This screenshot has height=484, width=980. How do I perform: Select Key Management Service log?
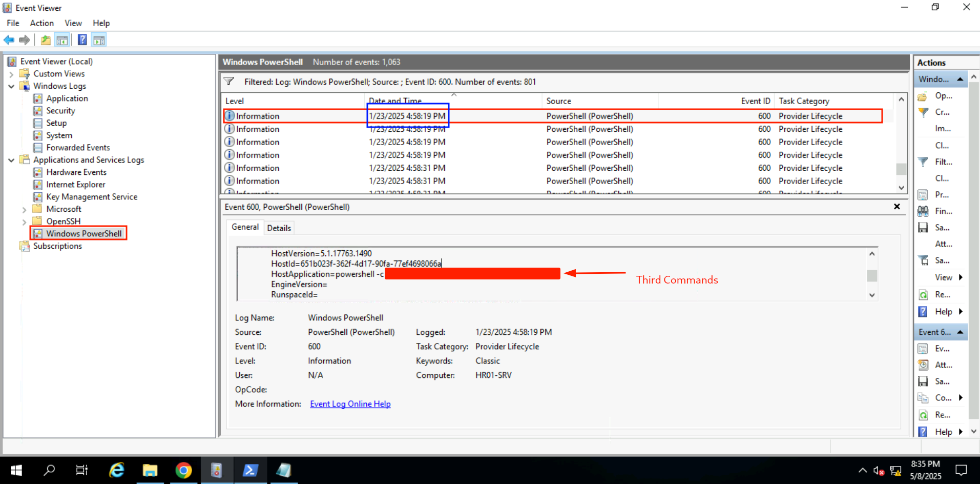(x=92, y=197)
